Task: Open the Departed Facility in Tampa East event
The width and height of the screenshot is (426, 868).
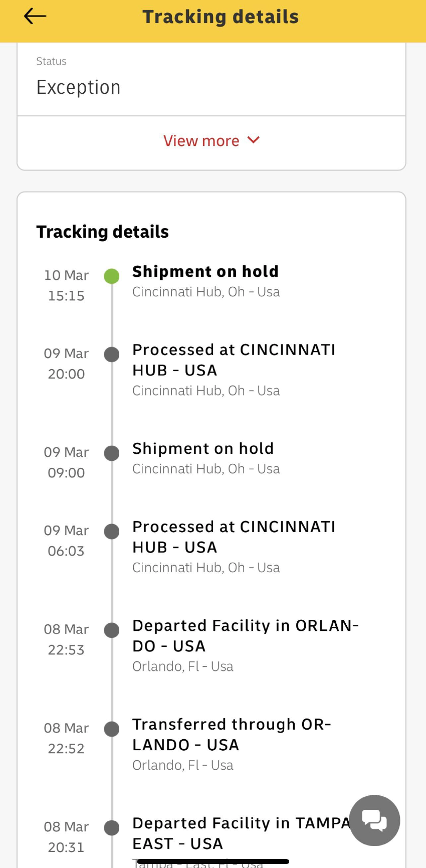Action: [x=241, y=833]
